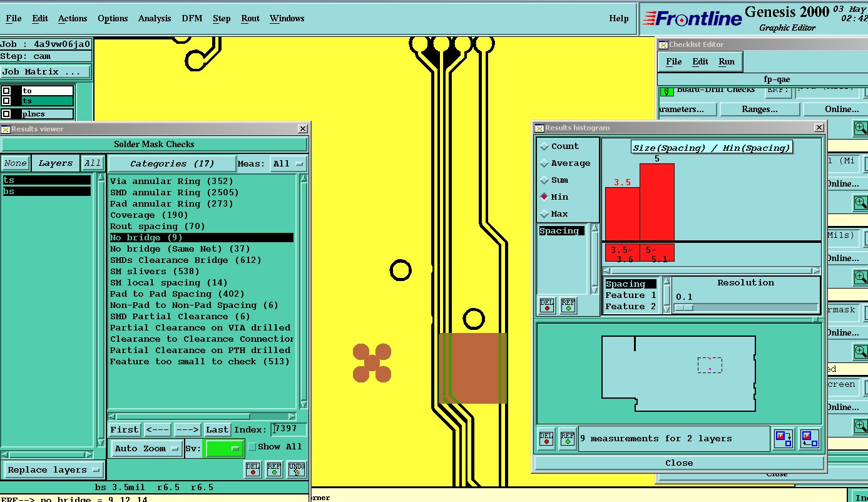This screenshot has width=868, height=502.
Task: Toggle the 'plncs' layer checkbox
Action: coord(6,114)
